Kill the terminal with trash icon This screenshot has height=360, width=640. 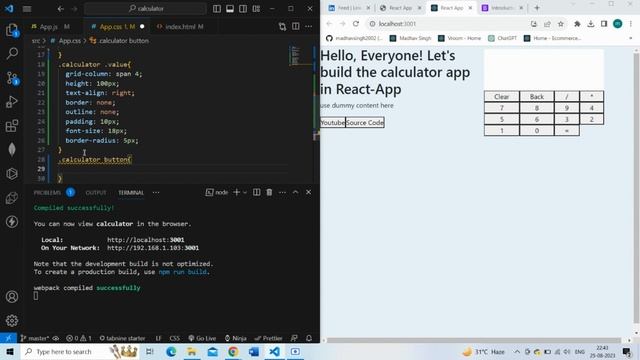coord(269,192)
